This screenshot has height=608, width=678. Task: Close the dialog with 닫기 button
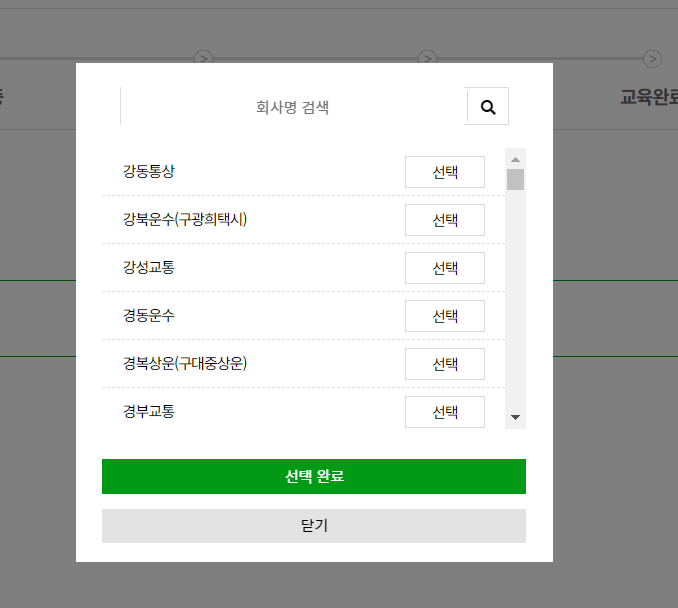pos(313,526)
